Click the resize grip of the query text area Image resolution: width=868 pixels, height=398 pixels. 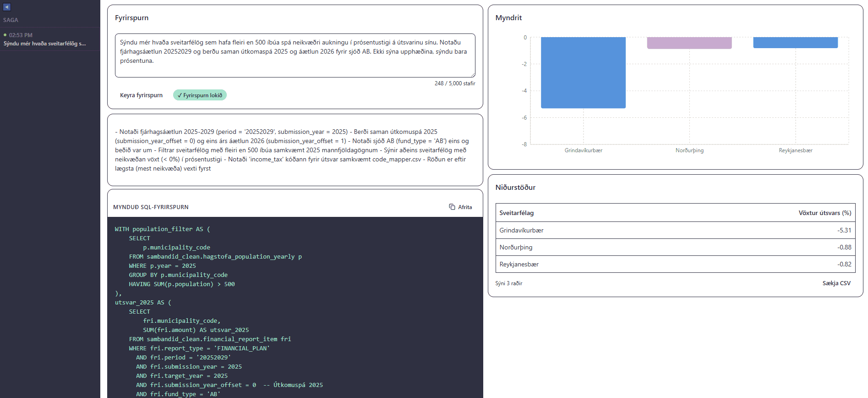point(473,75)
